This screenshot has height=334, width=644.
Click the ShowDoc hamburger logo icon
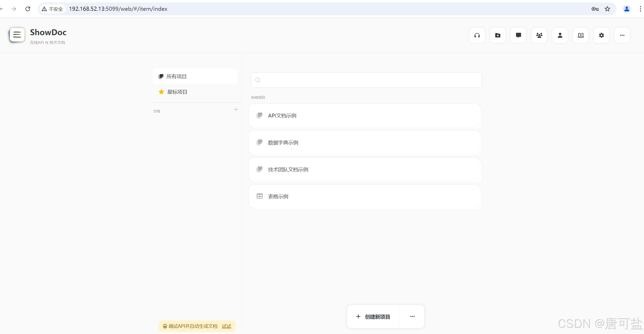pyautogui.click(x=17, y=35)
